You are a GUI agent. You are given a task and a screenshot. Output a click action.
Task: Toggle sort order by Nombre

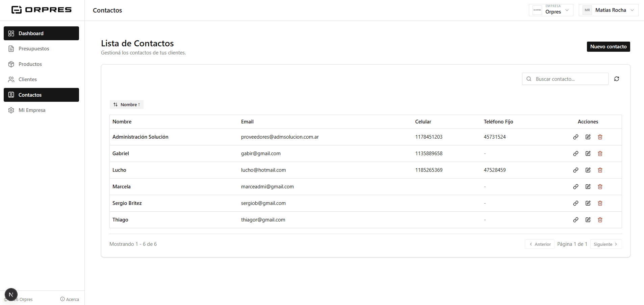click(127, 104)
